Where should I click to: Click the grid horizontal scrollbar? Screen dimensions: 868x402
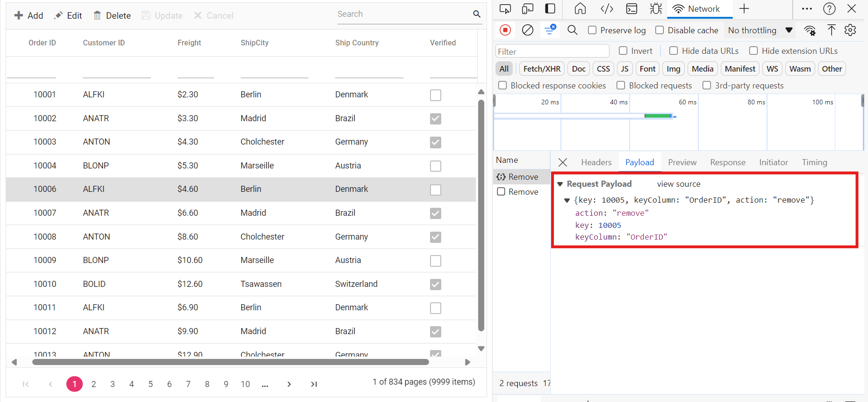pyautogui.click(x=230, y=362)
